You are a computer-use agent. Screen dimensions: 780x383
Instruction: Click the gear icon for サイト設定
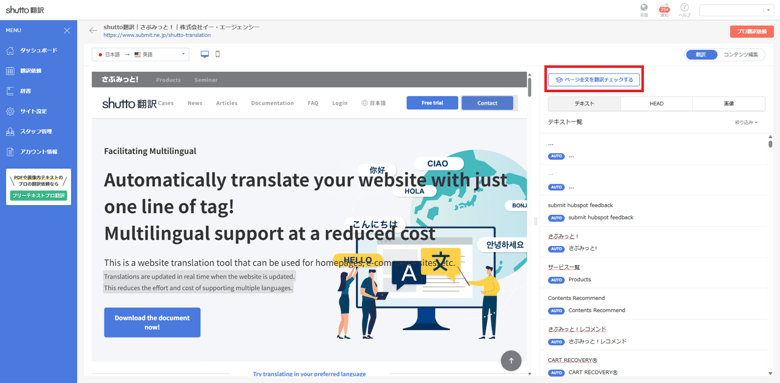pos(10,111)
